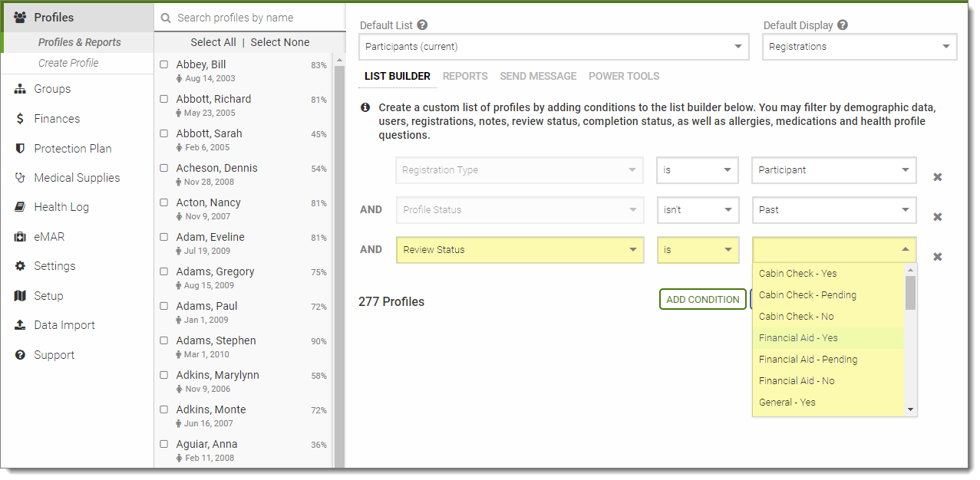
Task: Click the Health Log book icon
Action: tap(20, 207)
